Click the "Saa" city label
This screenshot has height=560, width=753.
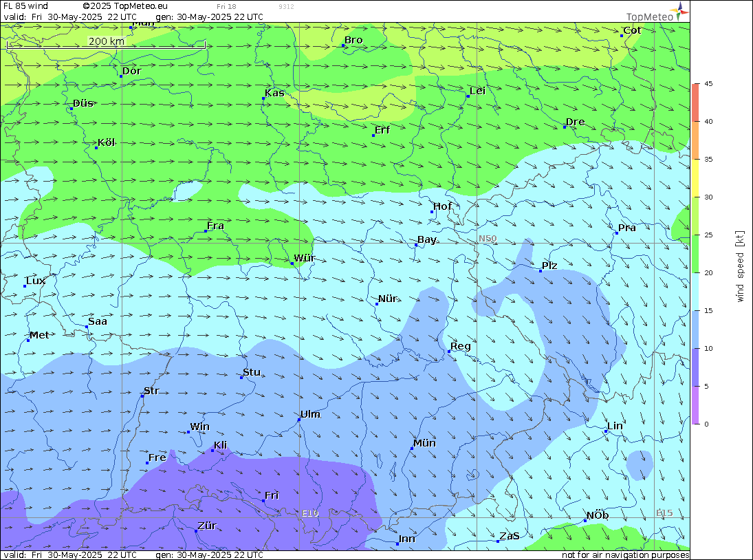point(98,321)
